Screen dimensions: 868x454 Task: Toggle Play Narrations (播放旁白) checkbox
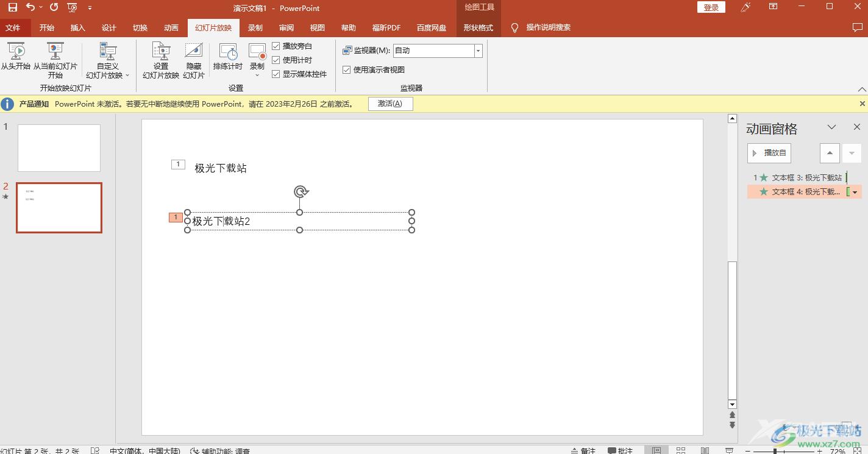pos(276,46)
